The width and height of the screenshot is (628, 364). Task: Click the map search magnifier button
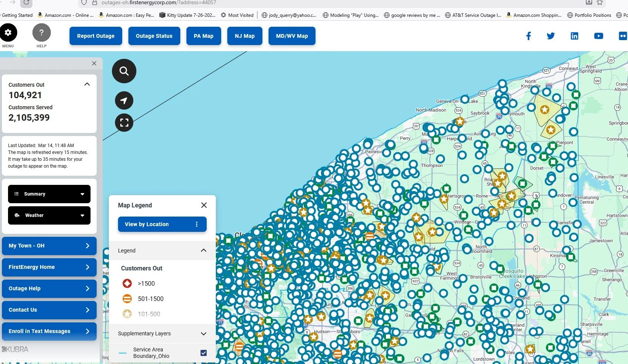pos(124,71)
